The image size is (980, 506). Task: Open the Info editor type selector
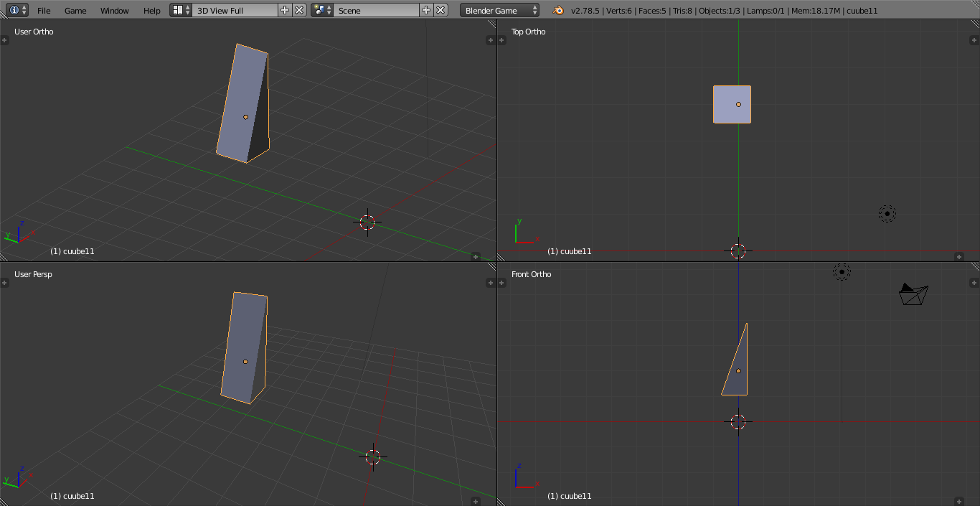[x=17, y=11]
